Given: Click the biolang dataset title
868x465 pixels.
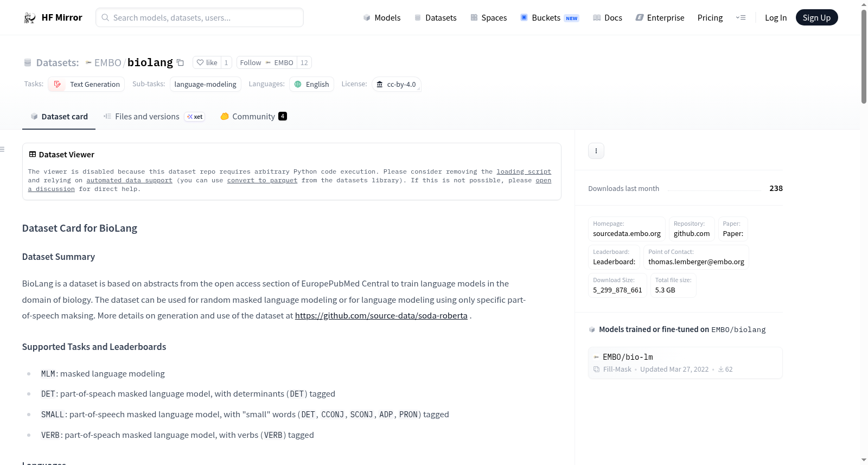Looking at the screenshot, I should click(150, 62).
